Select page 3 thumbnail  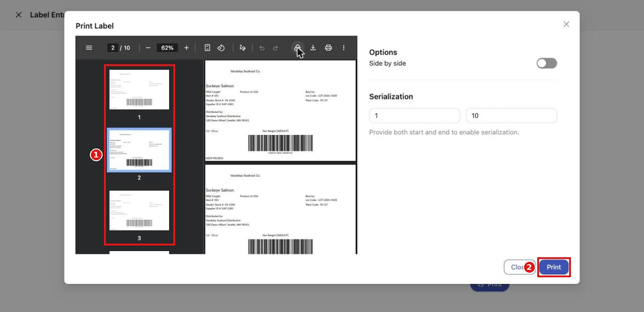coord(139,211)
